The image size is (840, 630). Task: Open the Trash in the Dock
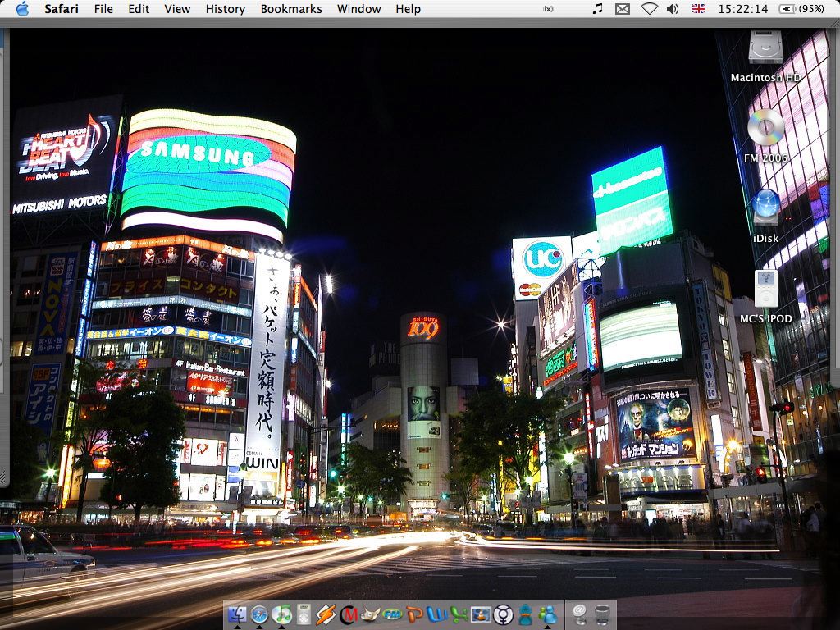pos(602,614)
